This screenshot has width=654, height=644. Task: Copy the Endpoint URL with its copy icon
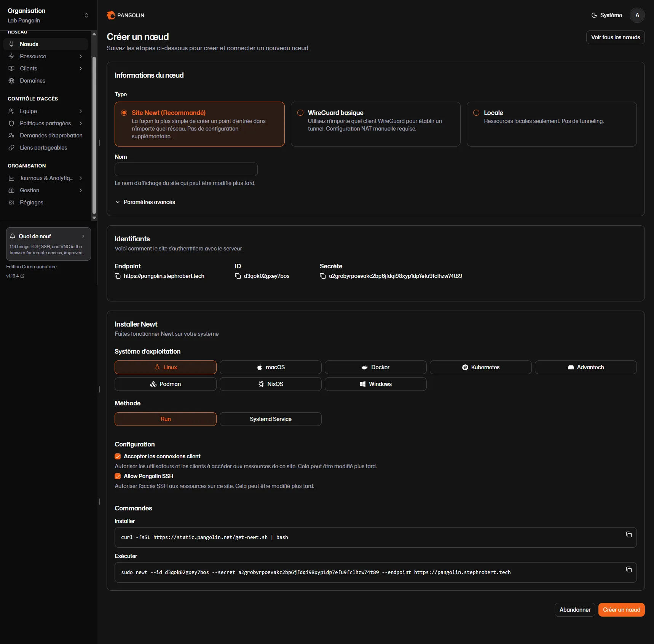pyautogui.click(x=118, y=276)
